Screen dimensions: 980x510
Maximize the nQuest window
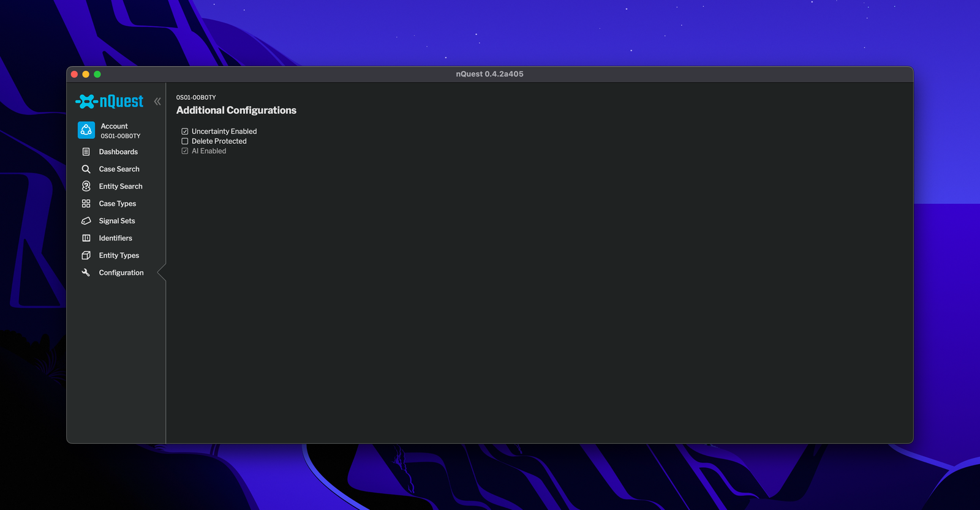97,74
